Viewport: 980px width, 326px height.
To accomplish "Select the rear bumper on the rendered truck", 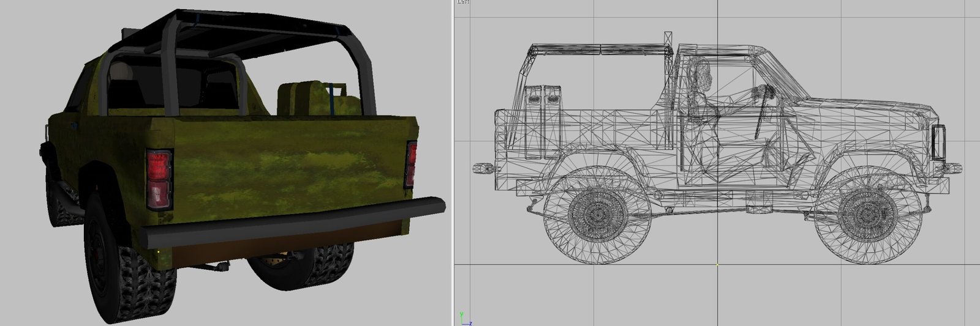I will pyautogui.click(x=292, y=222).
